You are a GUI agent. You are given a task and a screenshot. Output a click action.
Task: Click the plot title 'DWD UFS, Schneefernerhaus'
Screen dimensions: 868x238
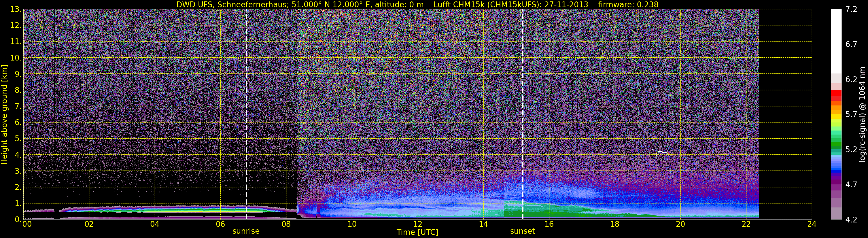[x=232, y=4]
